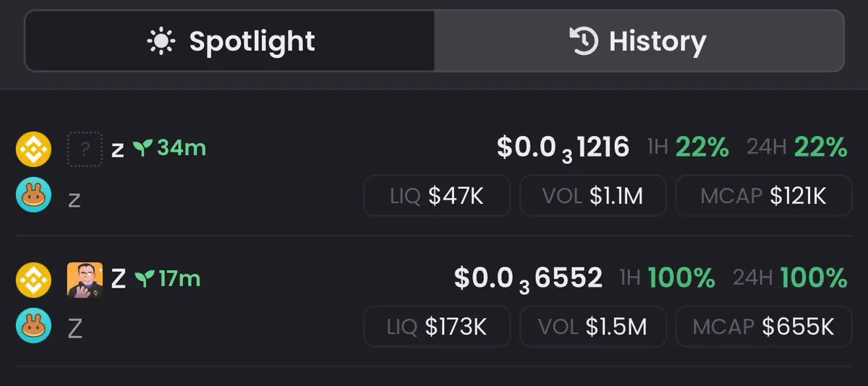Click the unknown token placeholder icon
868x386 pixels.
(x=85, y=150)
